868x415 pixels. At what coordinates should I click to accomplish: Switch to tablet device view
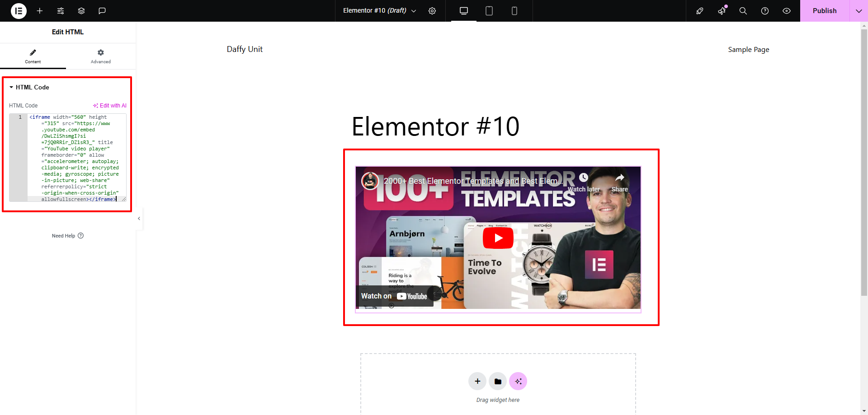click(489, 11)
